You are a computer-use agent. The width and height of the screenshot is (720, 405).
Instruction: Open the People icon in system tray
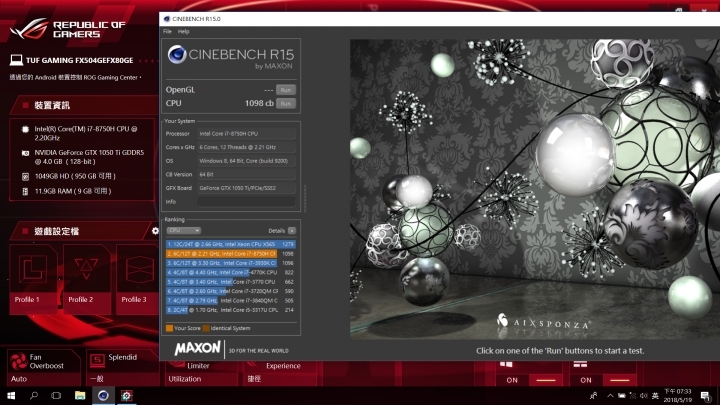pos(594,395)
